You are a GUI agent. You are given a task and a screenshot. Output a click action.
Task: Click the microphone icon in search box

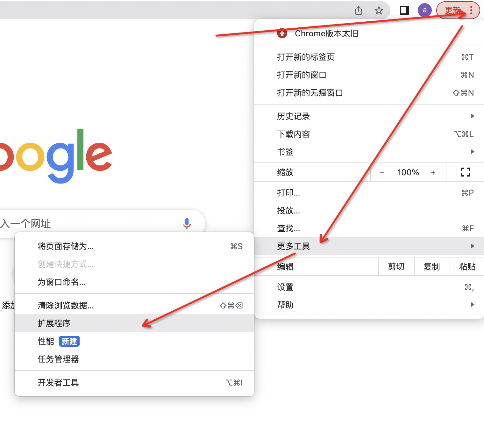coord(187,224)
